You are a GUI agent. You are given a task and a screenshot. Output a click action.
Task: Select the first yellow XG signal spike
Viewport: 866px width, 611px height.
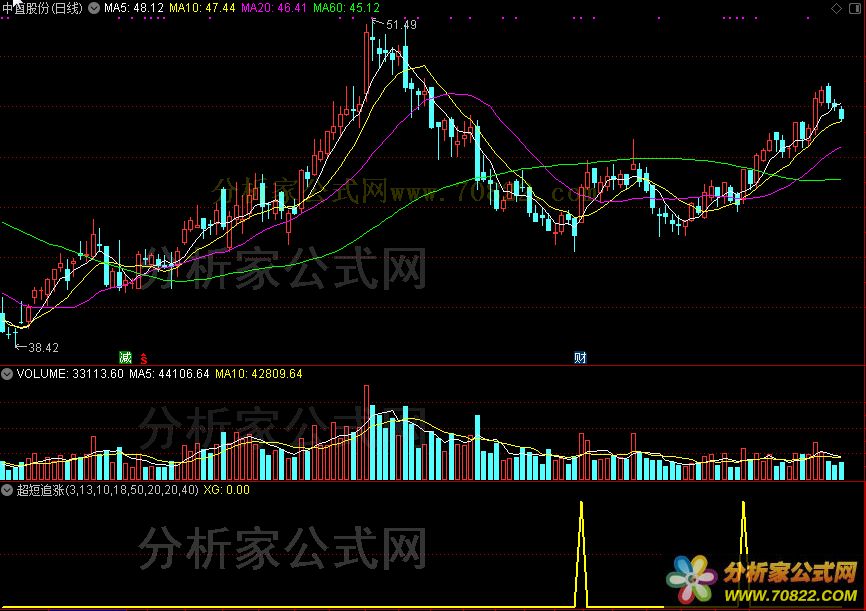(581, 554)
